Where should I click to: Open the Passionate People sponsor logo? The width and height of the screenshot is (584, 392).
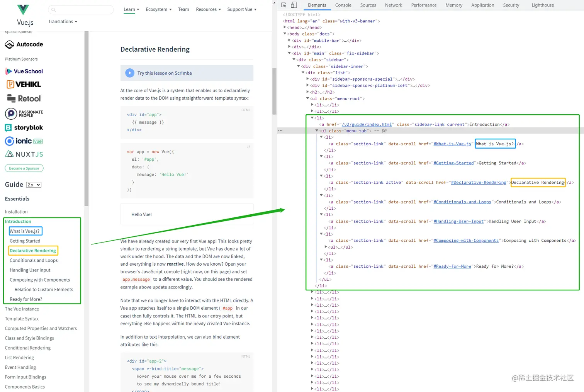coord(24,114)
